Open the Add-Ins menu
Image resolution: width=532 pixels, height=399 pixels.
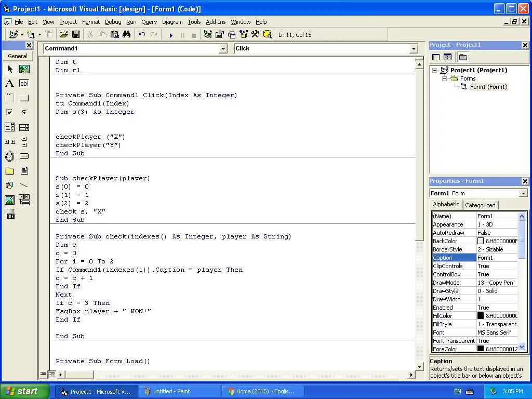(216, 22)
